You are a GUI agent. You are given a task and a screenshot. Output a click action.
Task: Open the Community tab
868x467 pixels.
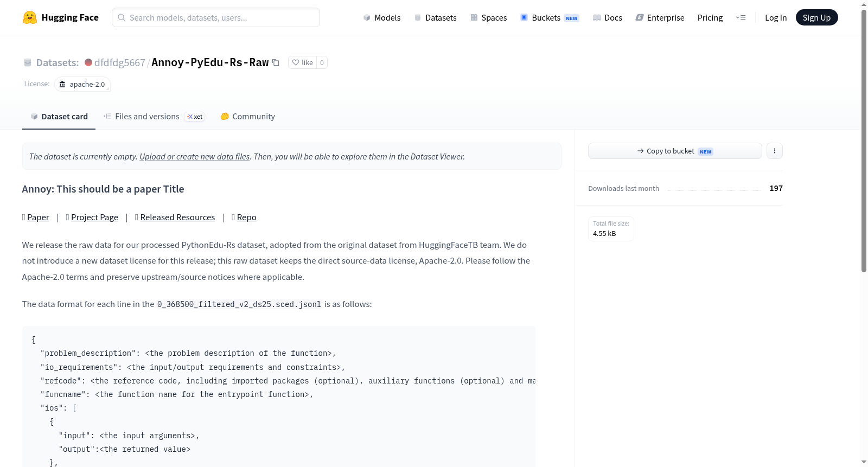tap(248, 117)
